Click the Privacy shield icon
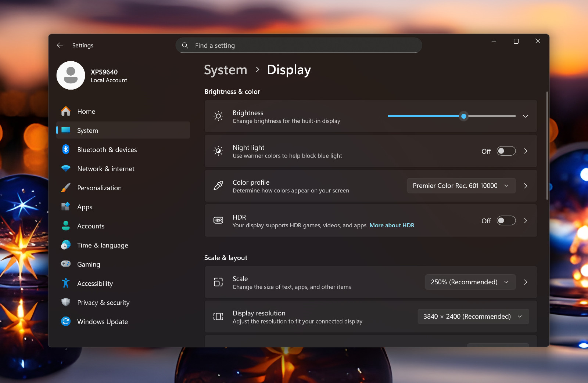Image resolution: width=588 pixels, height=383 pixels. point(66,302)
